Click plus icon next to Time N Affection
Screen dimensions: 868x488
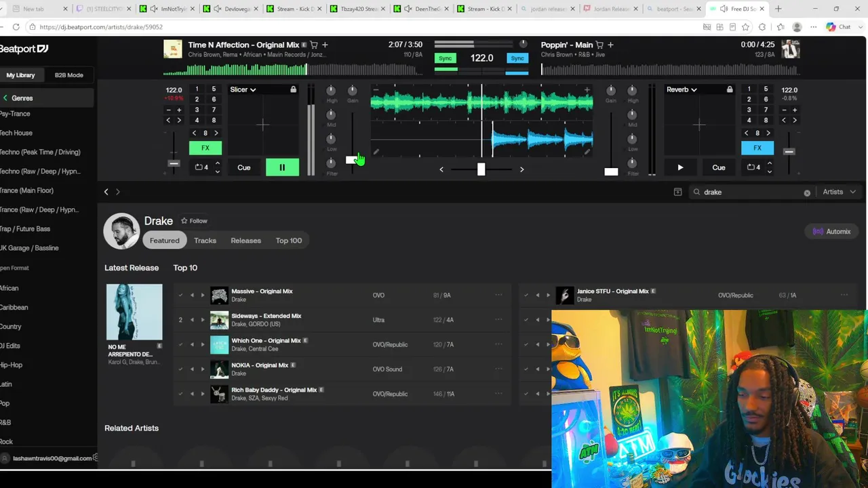pyautogui.click(x=325, y=45)
